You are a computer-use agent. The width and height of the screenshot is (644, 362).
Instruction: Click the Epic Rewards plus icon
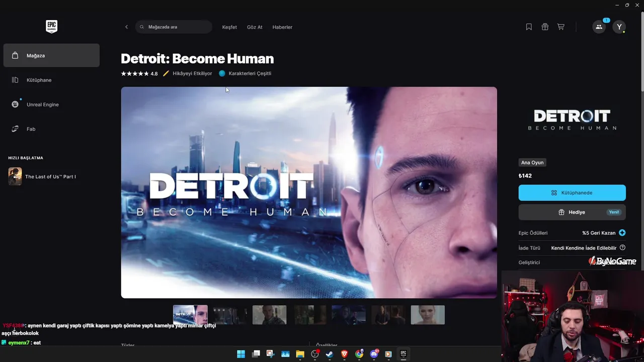tap(622, 233)
